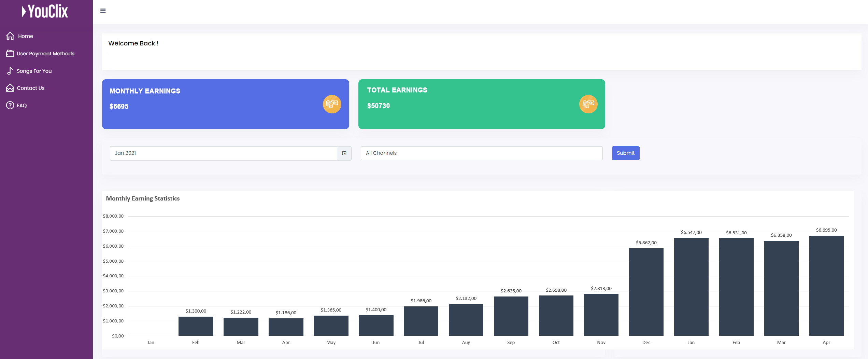Click the Songs For You music note icon
The height and width of the screenshot is (359, 868).
[10, 71]
